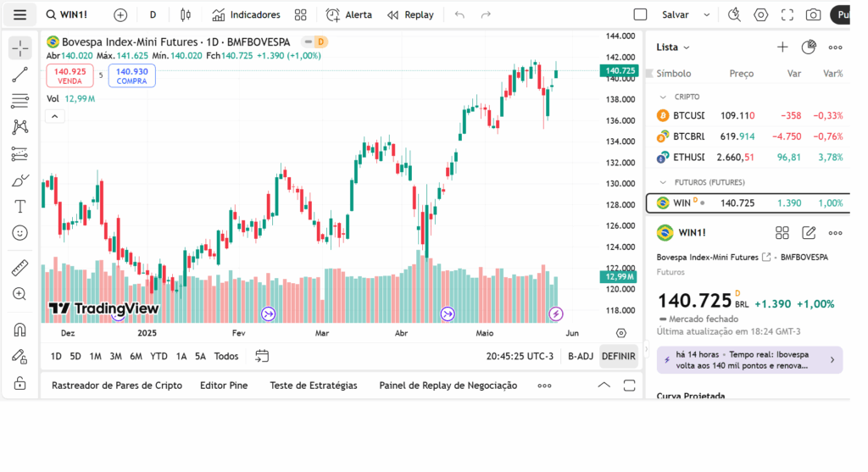
Task: Redo the last chart action
Action: (x=486, y=15)
